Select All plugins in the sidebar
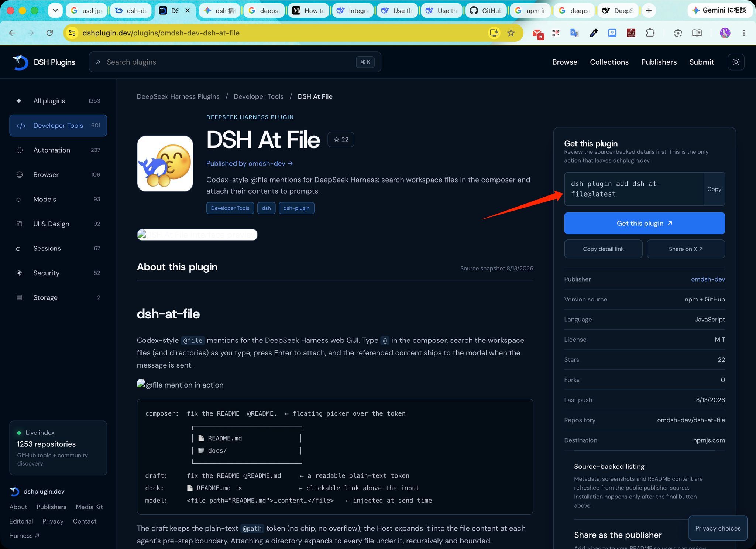Screen dimensions: 756x549 coord(58,101)
